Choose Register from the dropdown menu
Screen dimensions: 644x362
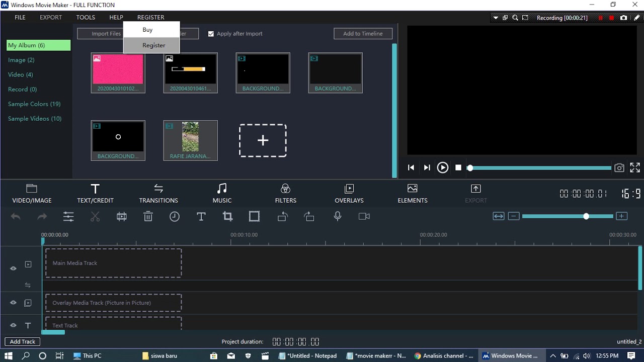tap(151, 45)
